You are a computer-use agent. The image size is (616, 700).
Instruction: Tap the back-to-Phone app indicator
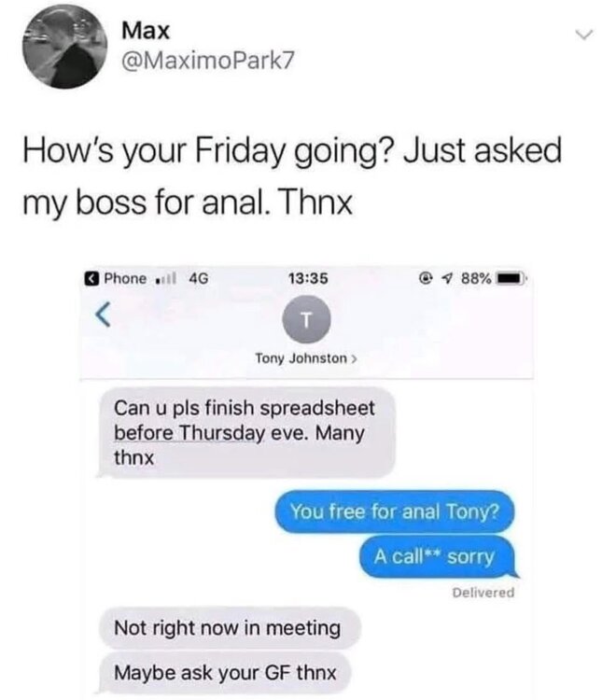(x=116, y=278)
